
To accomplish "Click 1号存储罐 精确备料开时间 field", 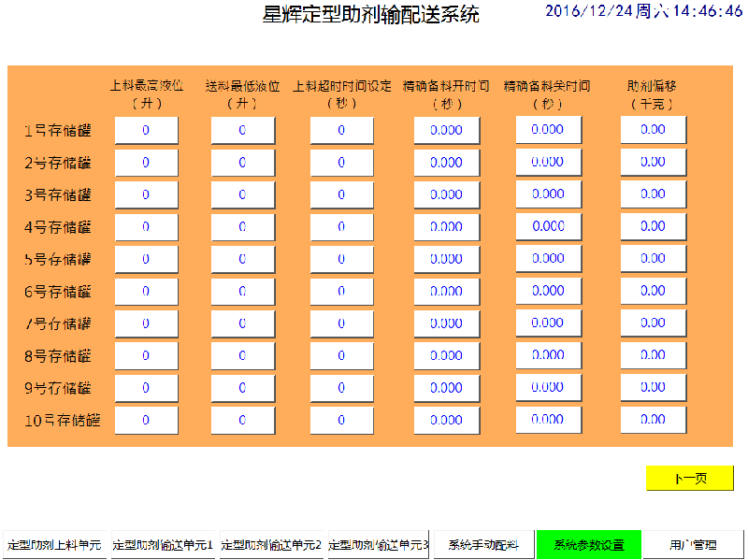I will (446, 131).
